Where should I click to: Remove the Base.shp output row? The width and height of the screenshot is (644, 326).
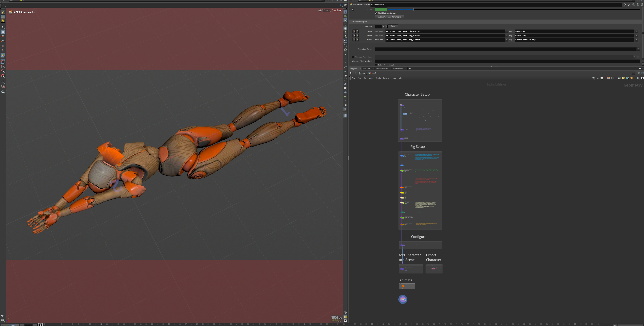(x=354, y=31)
